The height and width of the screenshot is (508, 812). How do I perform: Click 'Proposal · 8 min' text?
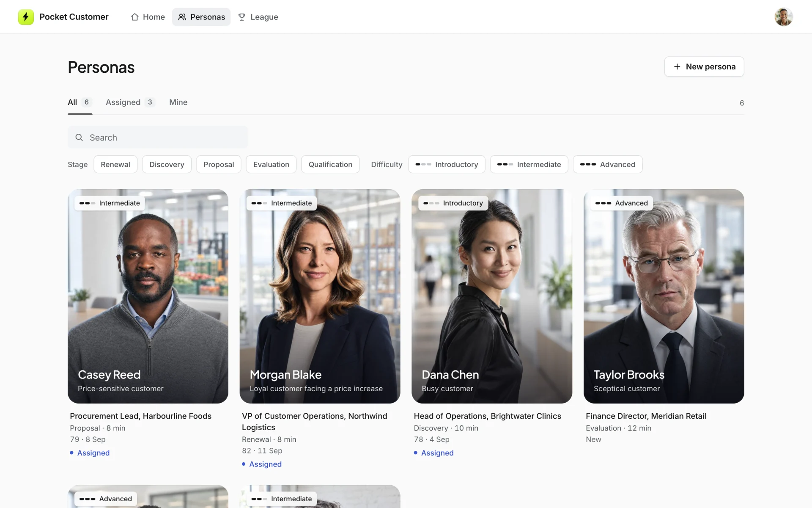click(x=98, y=428)
